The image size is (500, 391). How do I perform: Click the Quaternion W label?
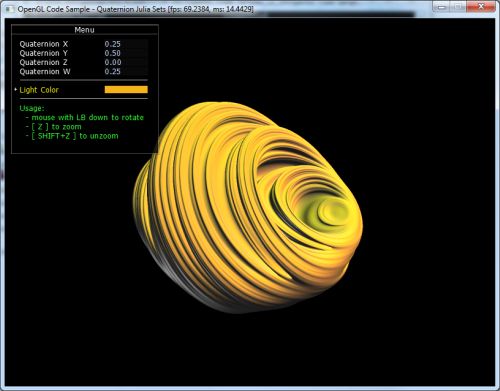(45, 71)
